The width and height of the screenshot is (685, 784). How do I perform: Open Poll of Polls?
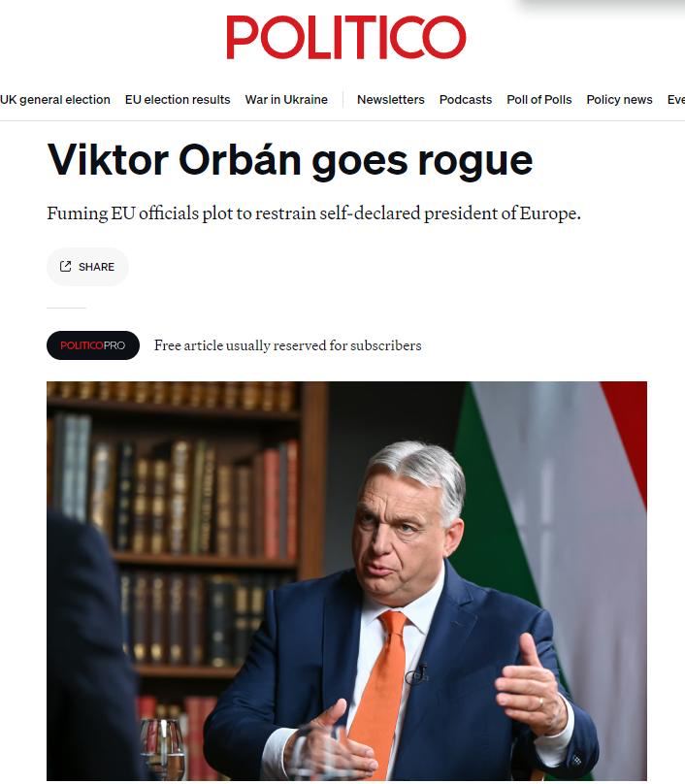[x=539, y=100]
